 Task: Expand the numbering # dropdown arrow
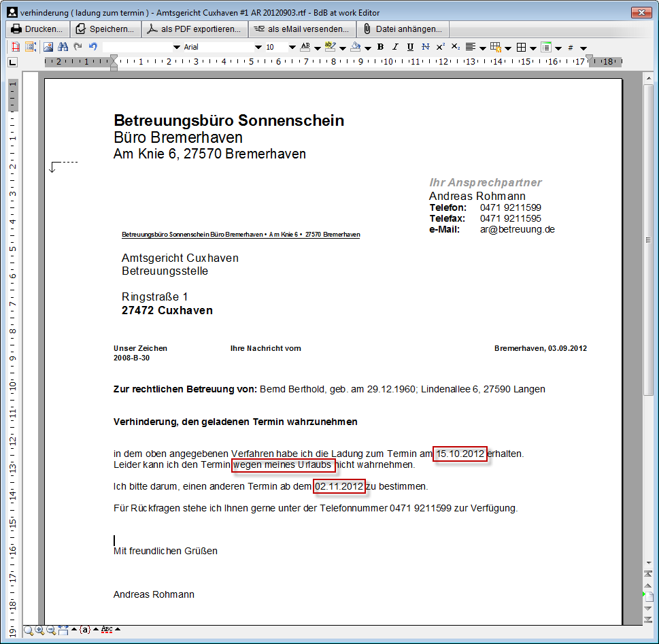[584, 48]
